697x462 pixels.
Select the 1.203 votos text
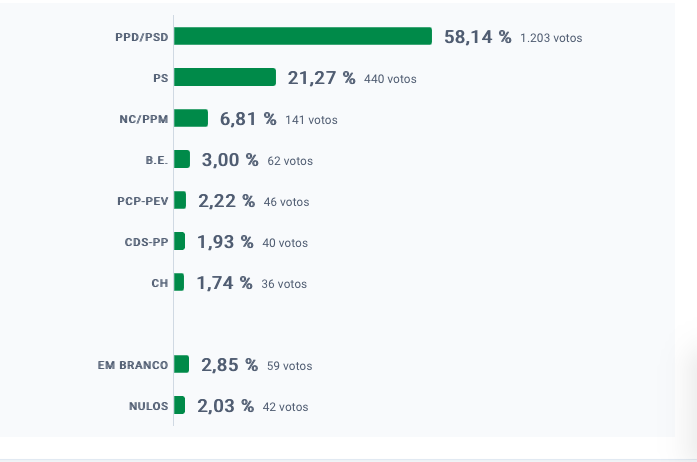tap(551, 38)
